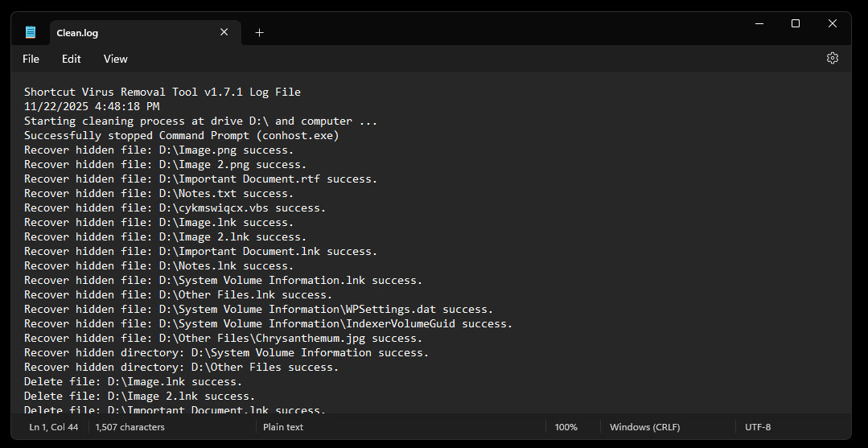Place cursor in the Shortcut Virus Removal Tool title line
Viewport: 868px width, 448px height.
click(x=162, y=92)
